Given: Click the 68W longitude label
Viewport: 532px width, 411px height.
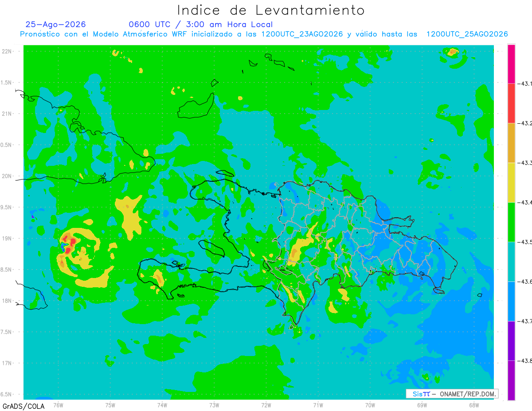Looking at the screenshot, I should [474, 405].
